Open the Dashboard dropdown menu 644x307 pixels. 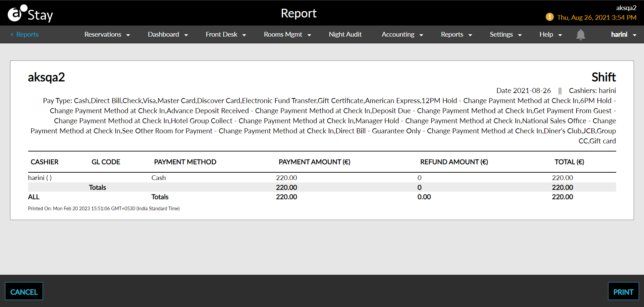(167, 35)
